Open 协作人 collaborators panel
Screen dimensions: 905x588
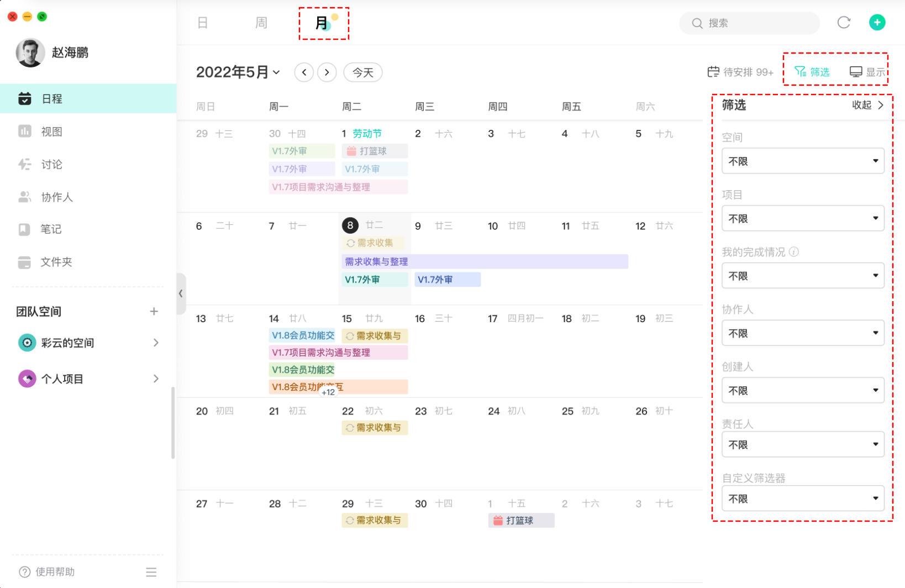[x=56, y=197]
